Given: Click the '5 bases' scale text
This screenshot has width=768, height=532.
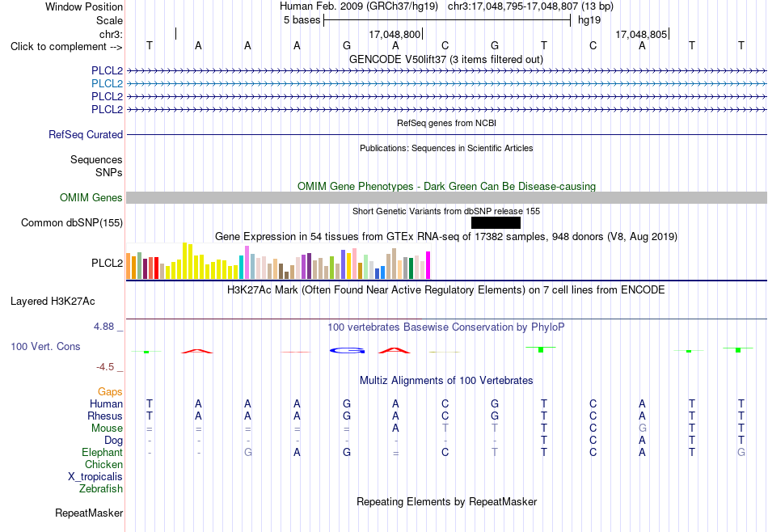Looking at the screenshot, I should (302, 20).
